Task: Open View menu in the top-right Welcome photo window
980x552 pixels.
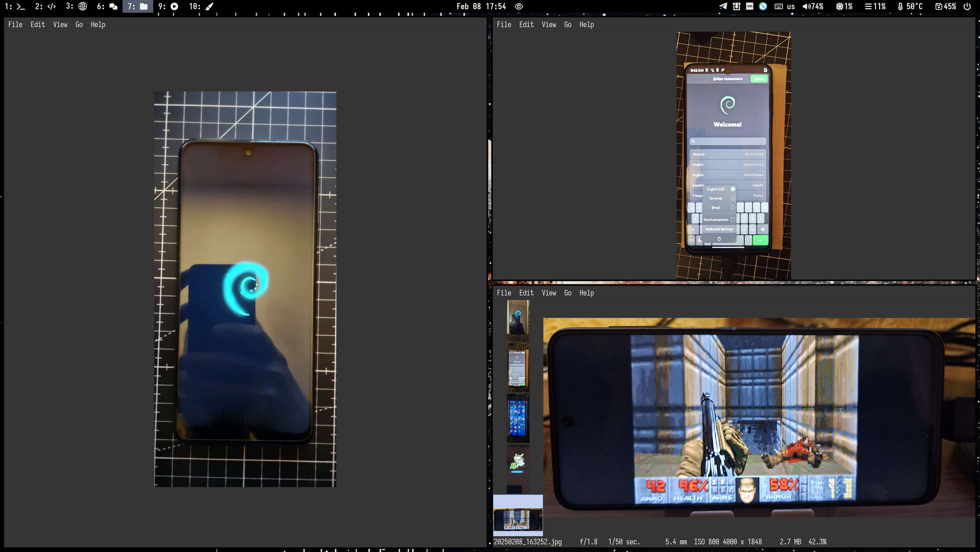Action: tap(549, 24)
